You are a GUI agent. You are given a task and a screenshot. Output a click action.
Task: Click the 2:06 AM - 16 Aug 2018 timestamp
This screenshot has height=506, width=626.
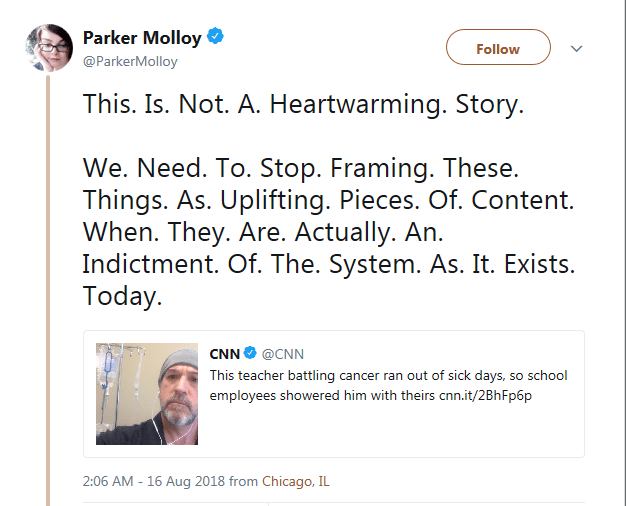click(154, 481)
